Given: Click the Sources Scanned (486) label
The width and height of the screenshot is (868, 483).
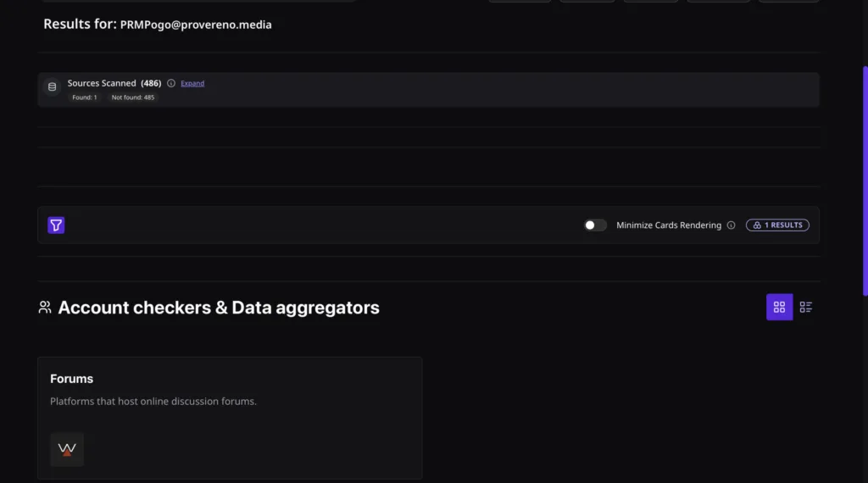Looking at the screenshot, I should [x=114, y=83].
